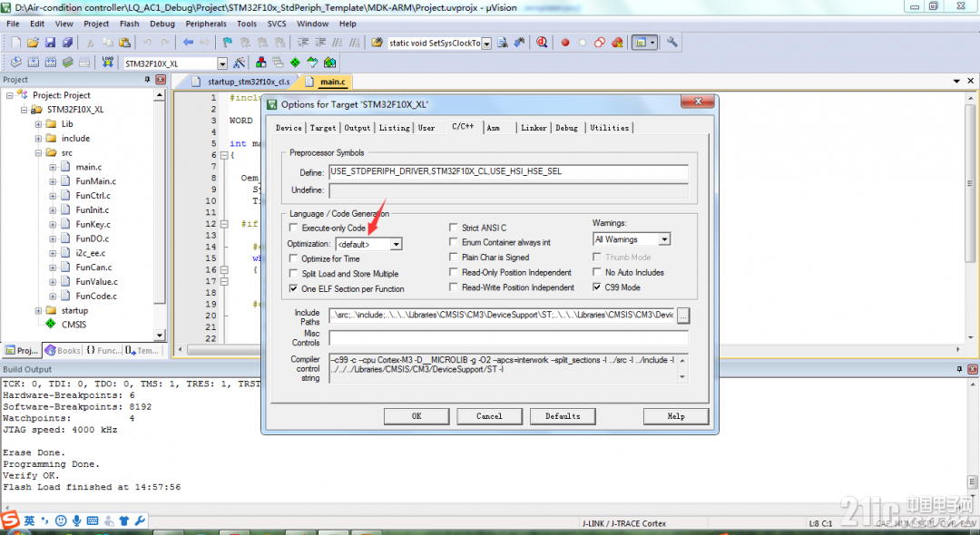Click the Undefine input field
Image resolution: width=980 pixels, height=535 pixels.
point(508,190)
